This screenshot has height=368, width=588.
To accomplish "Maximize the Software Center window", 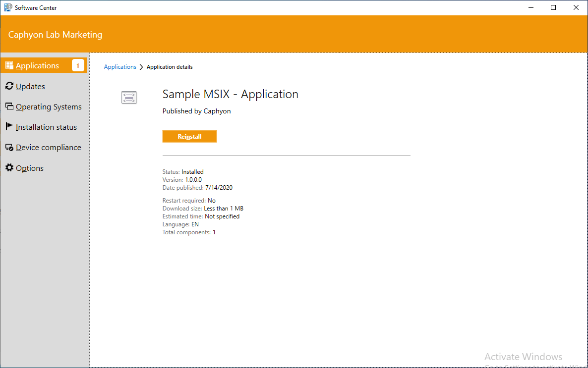I will click(553, 7).
